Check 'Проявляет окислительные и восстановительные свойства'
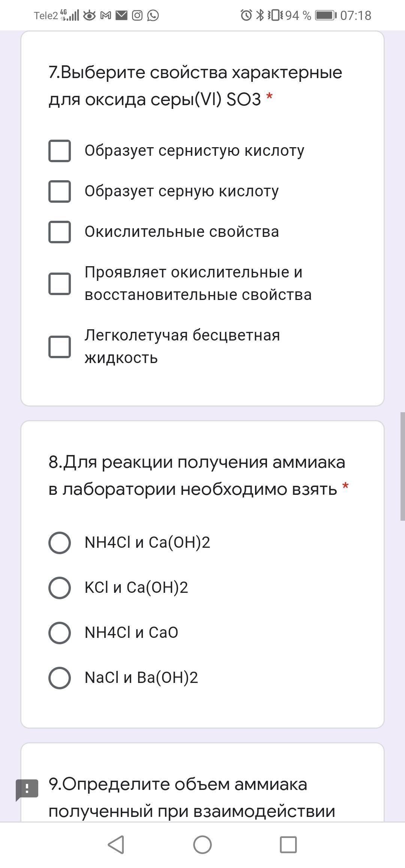This screenshot has width=405, height=868. pyautogui.click(x=60, y=283)
